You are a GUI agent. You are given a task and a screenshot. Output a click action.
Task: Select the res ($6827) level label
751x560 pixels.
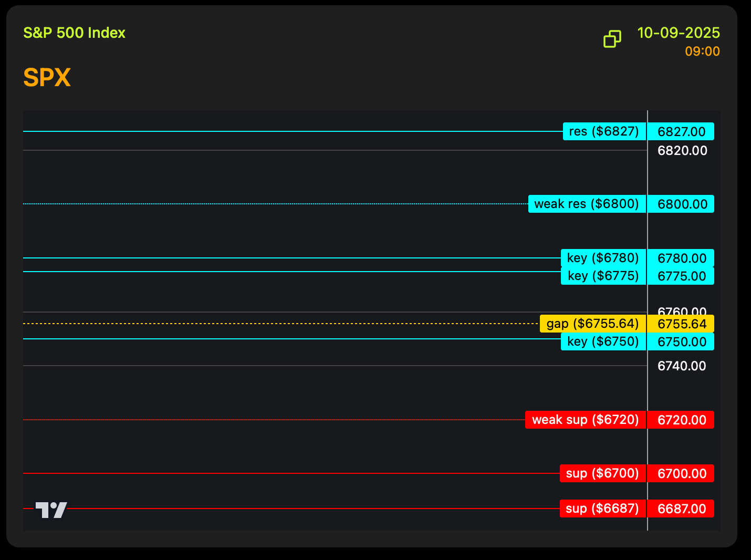pos(604,131)
